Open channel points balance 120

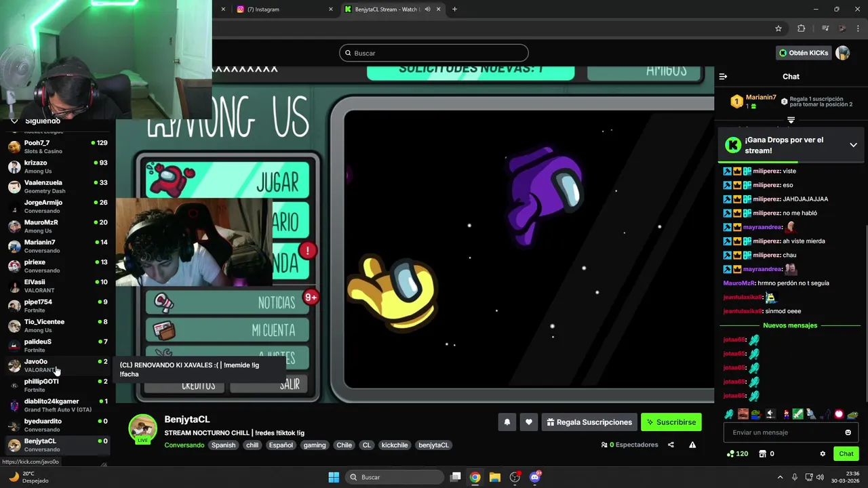tap(737, 453)
